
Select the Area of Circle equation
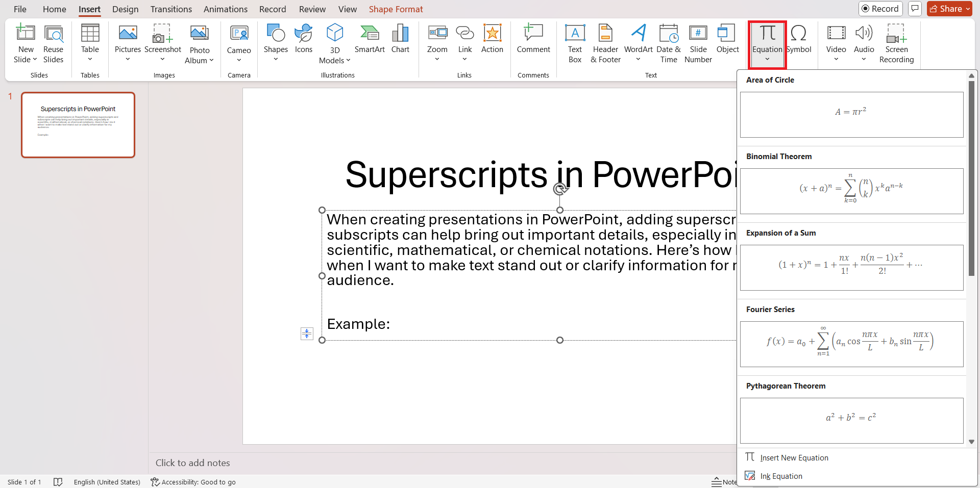click(851, 115)
